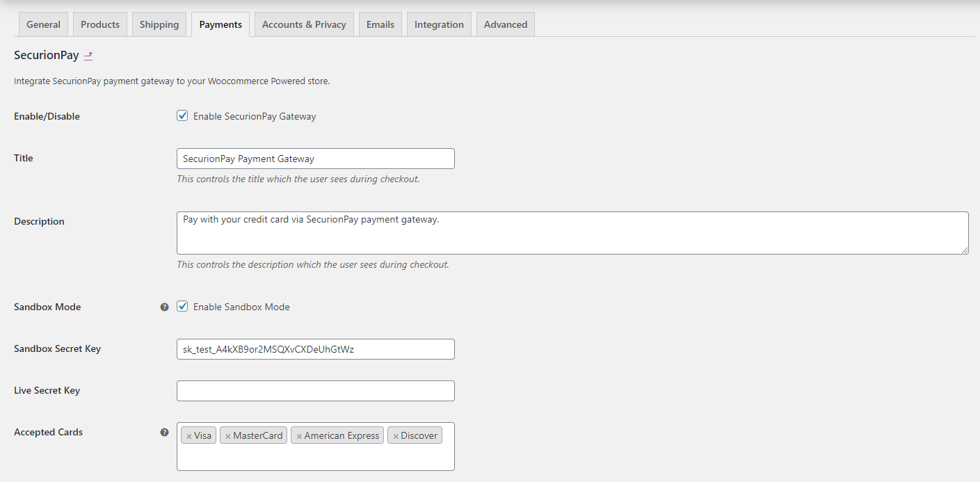Switch to the Integration tab
Viewport: 980px width, 482px height.
(439, 24)
